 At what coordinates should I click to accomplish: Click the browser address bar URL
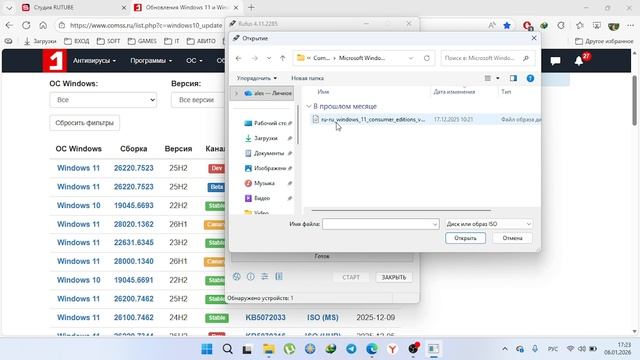point(146,25)
